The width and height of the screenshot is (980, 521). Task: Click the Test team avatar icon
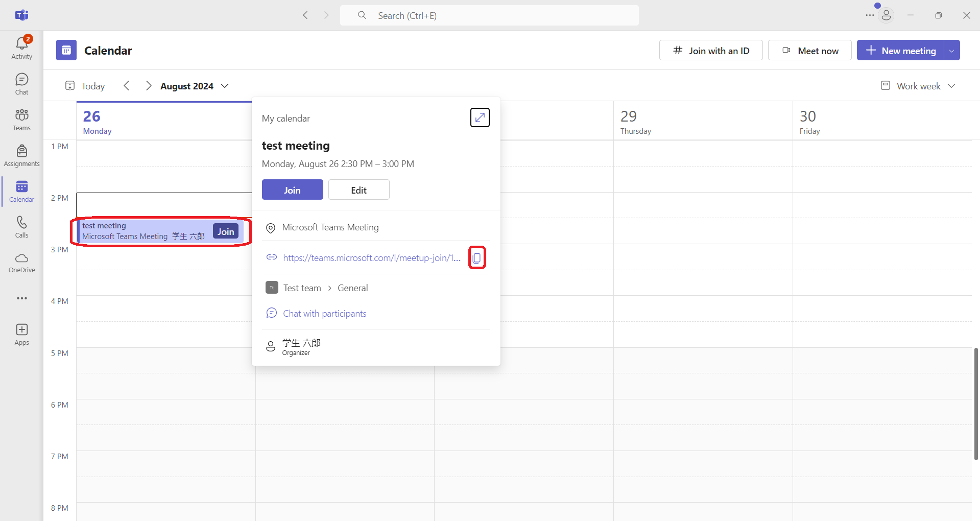(272, 288)
